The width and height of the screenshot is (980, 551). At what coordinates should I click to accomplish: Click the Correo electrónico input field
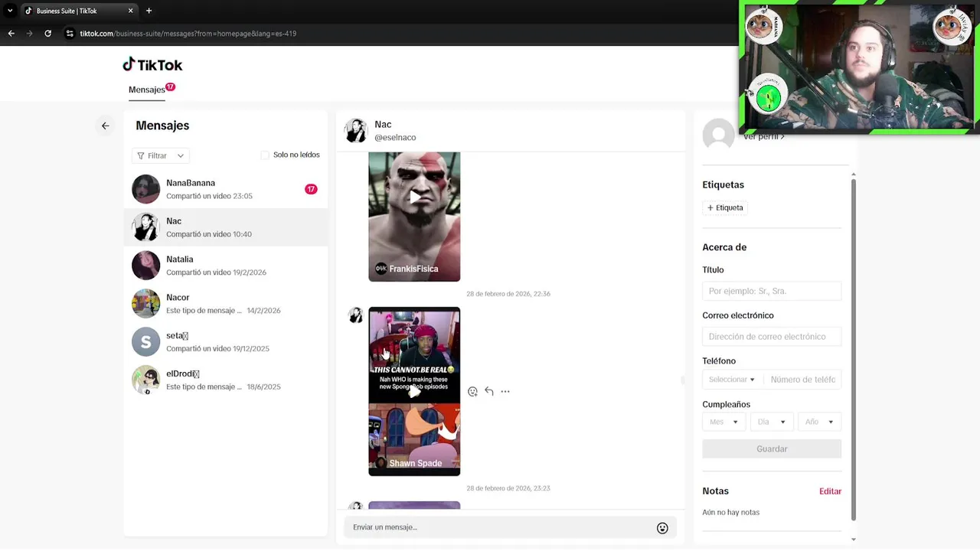click(x=772, y=337)
